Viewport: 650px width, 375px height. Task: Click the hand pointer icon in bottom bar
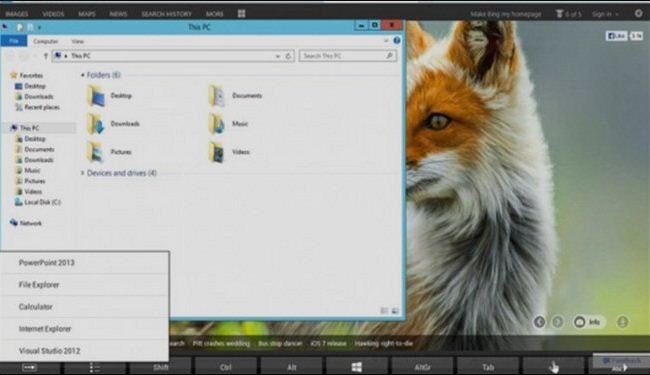[x=553, y=367]
